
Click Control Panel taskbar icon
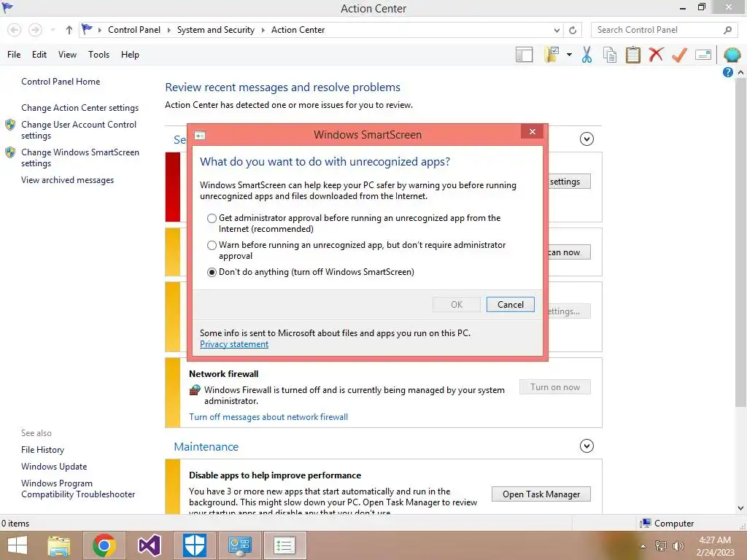[239, 545]
